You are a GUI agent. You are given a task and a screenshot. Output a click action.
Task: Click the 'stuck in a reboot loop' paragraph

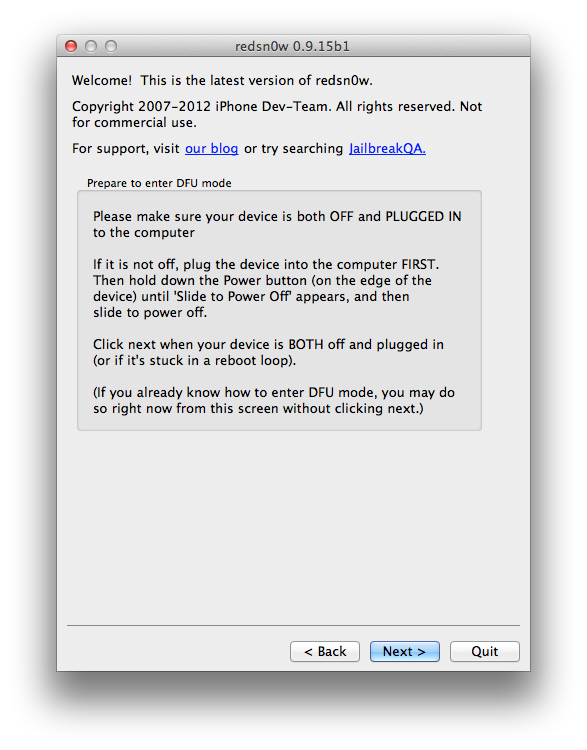click(x=268, y=353)
